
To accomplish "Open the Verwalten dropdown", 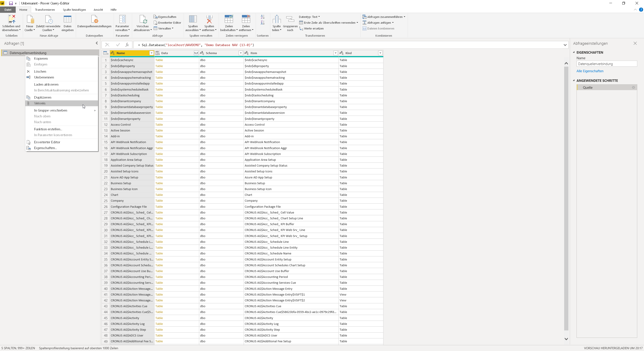I will (x=163, y=28).
